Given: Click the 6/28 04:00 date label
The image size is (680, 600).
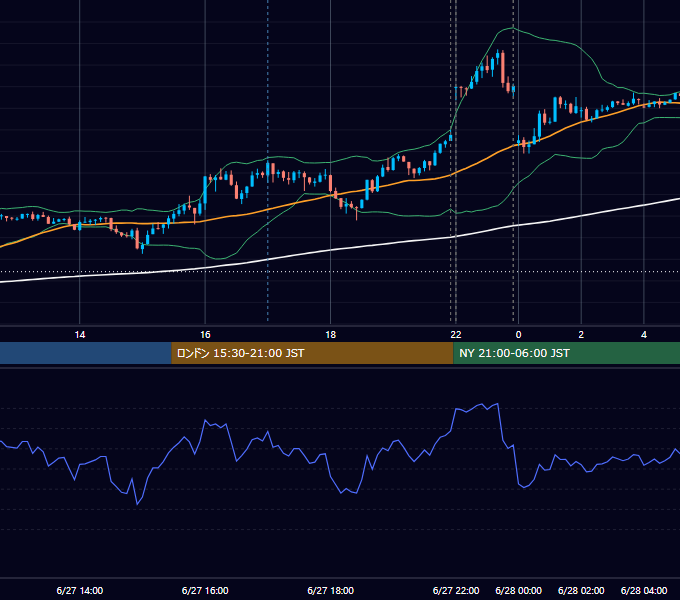Looking at the screenshot, I should point(644,590).
